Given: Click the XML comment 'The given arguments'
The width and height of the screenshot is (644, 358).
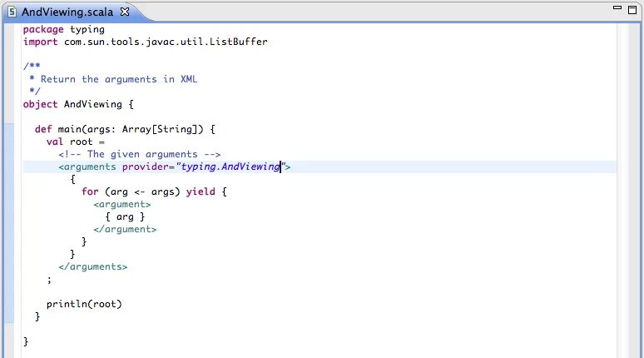Looking at the screenshot, I should pyautogui.click(x=139, y=154).
